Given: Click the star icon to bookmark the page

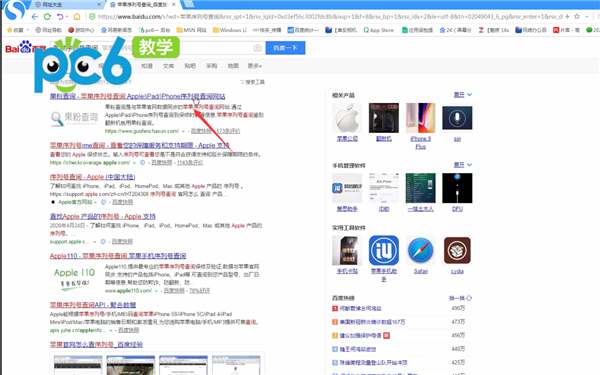Looking at the screenshot, I should click(x=577, y=16).
